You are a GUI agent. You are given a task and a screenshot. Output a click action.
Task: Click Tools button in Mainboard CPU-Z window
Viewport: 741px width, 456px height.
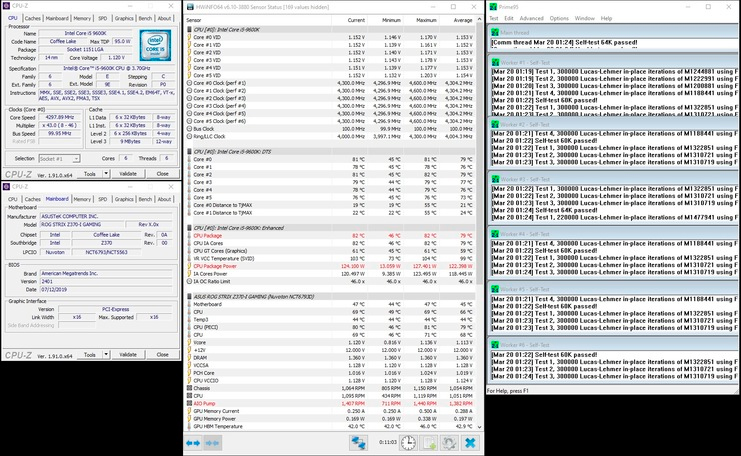click(x=90, y=354)
